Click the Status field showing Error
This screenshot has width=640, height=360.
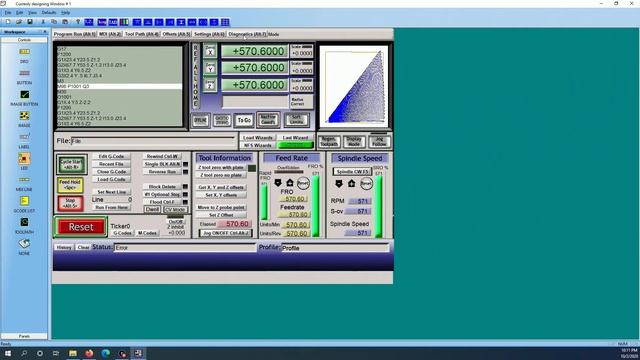tap(185, 248)
